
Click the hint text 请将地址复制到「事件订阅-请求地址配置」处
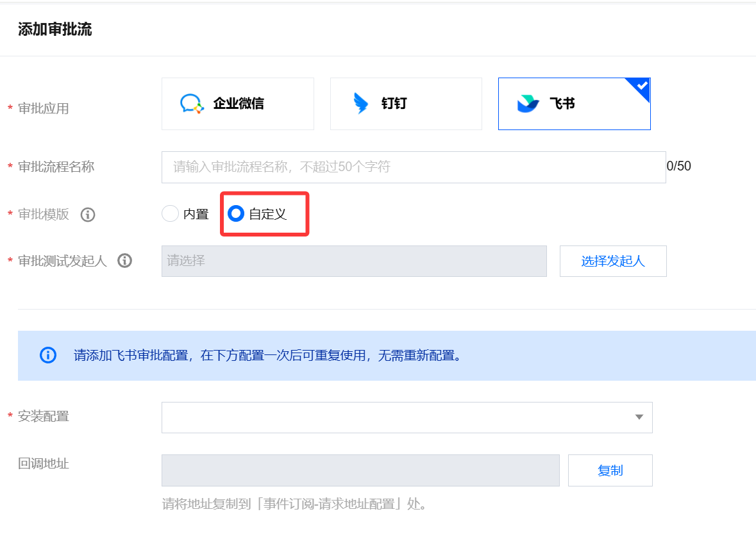294,504
